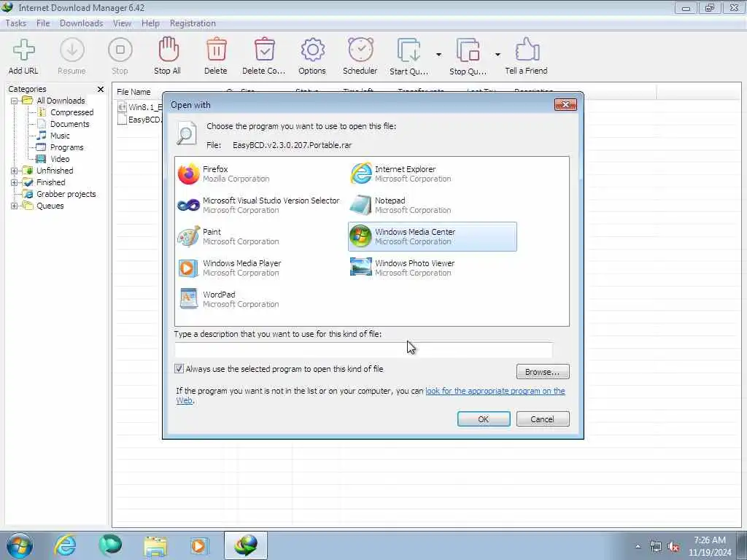Select the Programs category
This screenshot has height=560, width=747.
(x=66, y=147)
